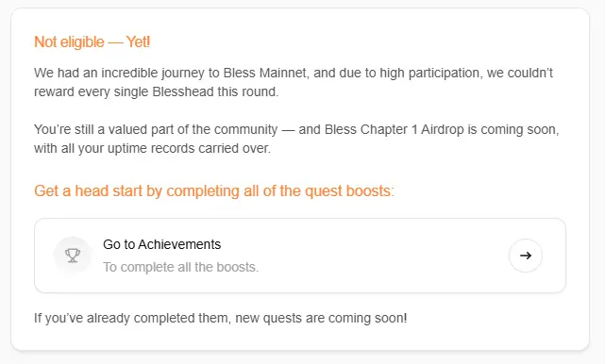The width and height of the screenshot is (605, 364).
Task: Open the Go to Achievements link
Action: coord(161,244)
